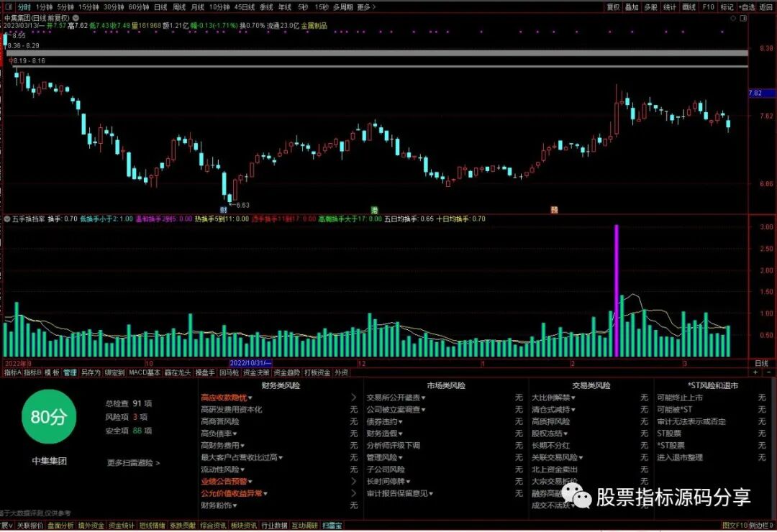
Task: Expand the 大比例解禁 dropdown
Action: 553,398
